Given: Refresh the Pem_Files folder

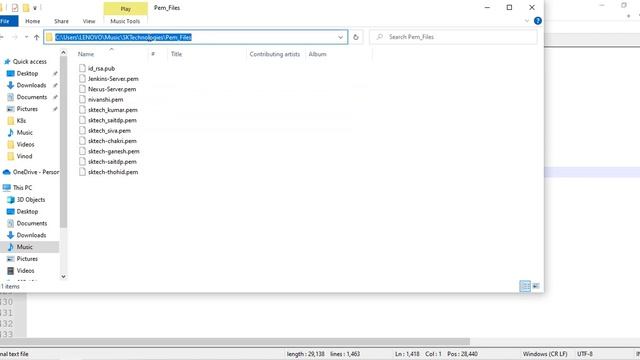Looking at the screenshot, I should (356, 37).
